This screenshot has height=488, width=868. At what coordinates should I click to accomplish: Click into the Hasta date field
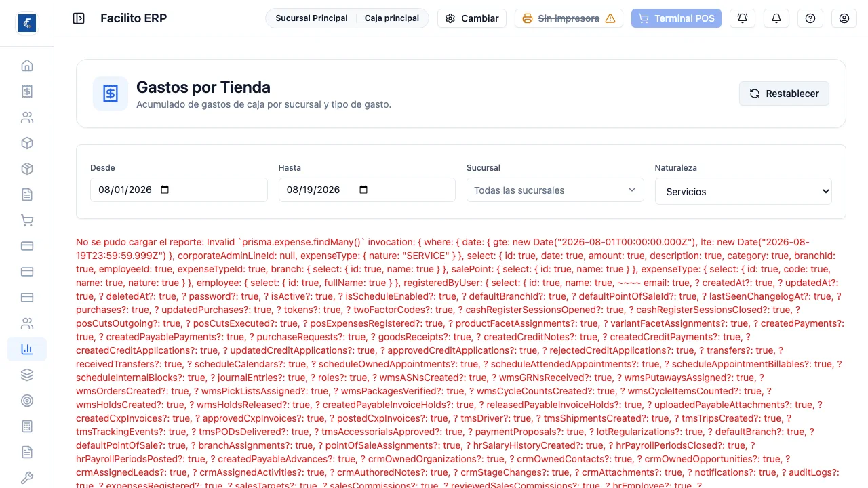367,190
